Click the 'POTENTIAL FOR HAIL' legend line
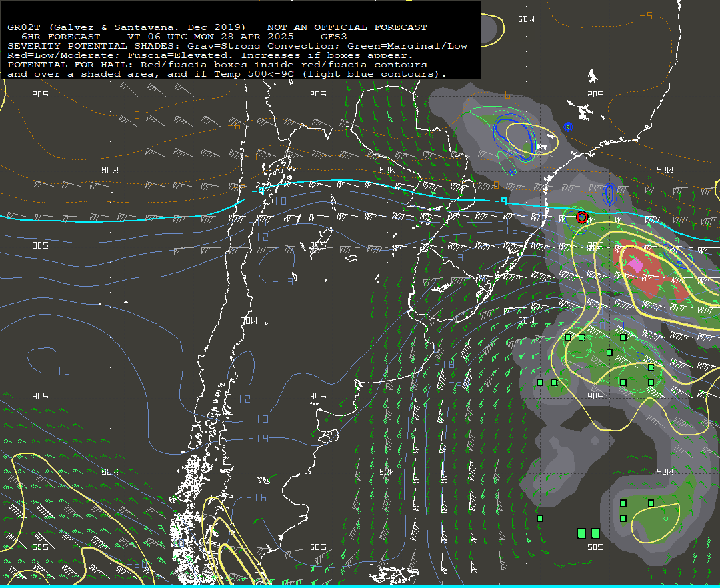 tap(217, 65)
